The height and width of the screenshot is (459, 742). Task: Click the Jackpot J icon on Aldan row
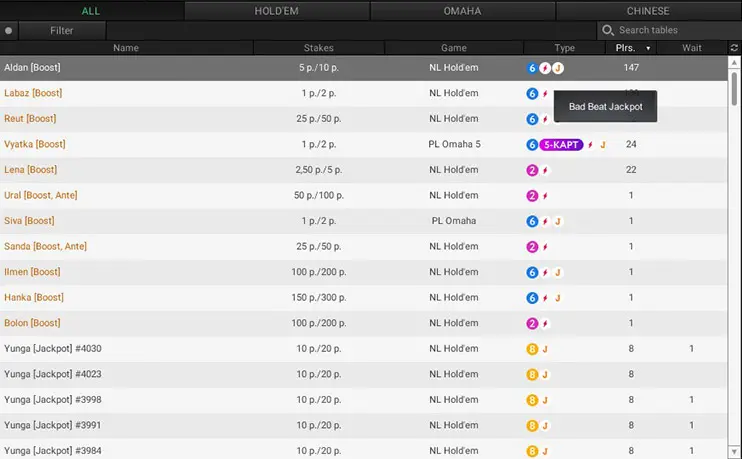pos(558,68)
